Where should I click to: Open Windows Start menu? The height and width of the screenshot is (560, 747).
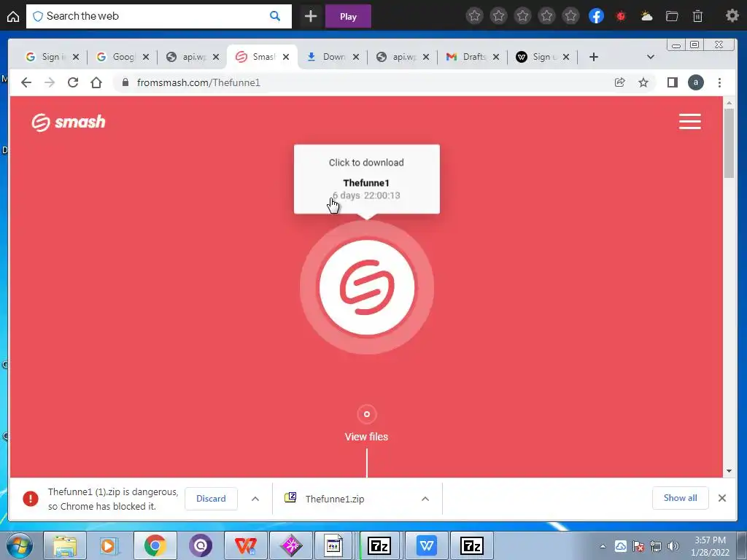tap(19, 545)
